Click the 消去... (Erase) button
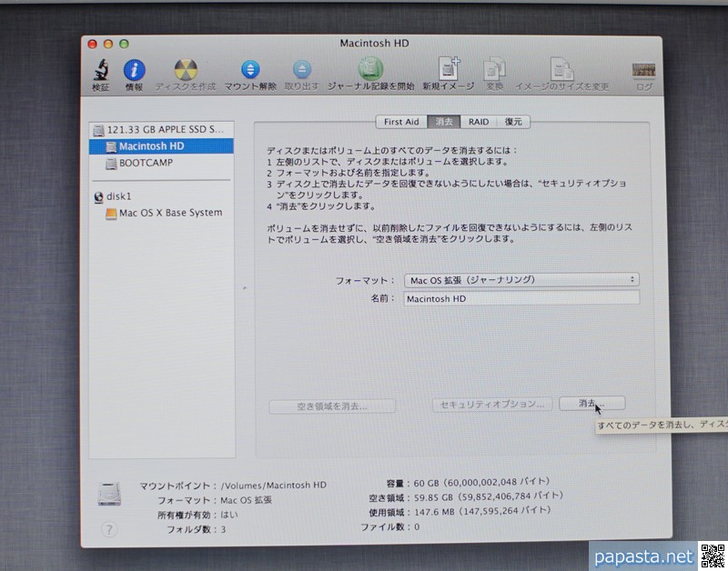This screenshot has width=728, height=571. pyautogui.click(x=591, y=403)
